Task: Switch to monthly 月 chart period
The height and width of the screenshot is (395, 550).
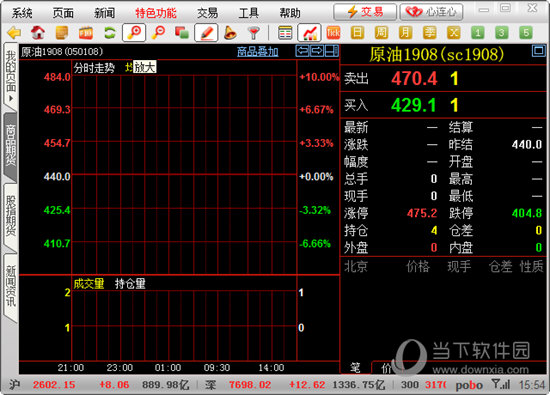Action: (x=405, y=33)
